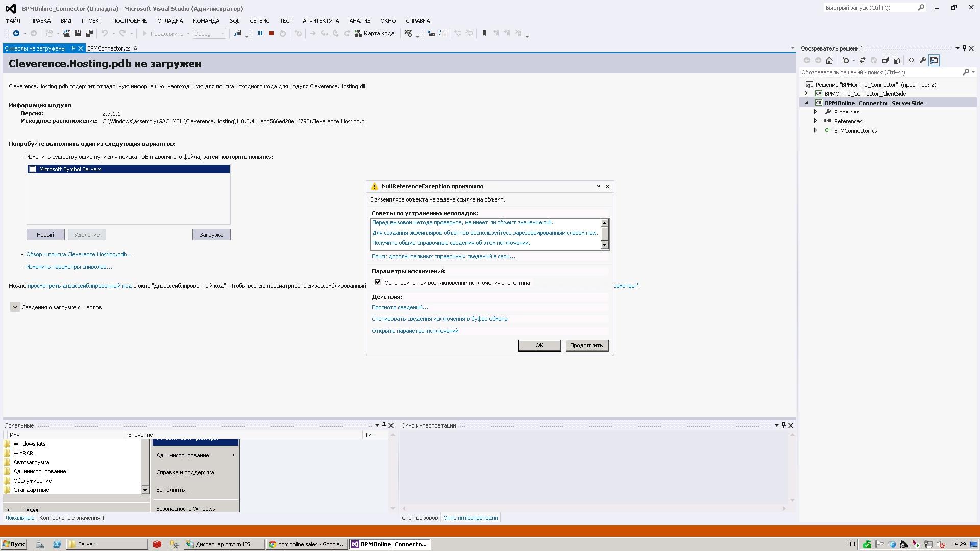Expand Сведения о загрузке символов section

pyautogui.click(x=15, y=307)
